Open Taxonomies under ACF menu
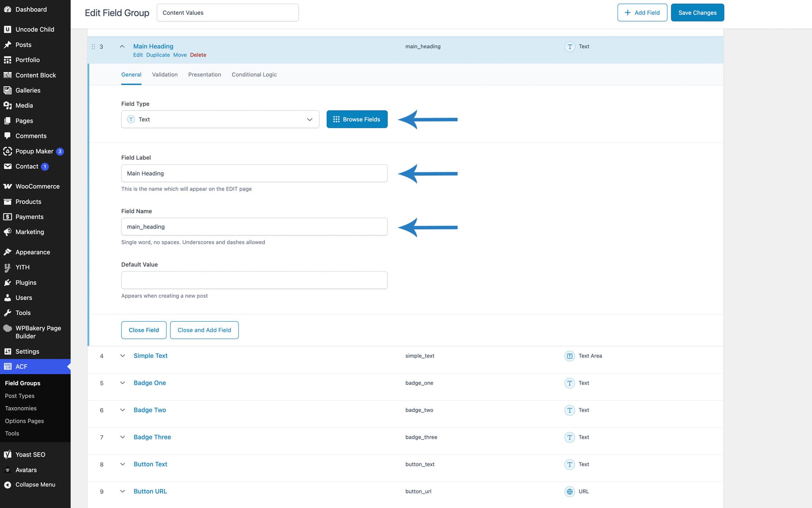Screen dimensions: 812x508 coord(21,409)
